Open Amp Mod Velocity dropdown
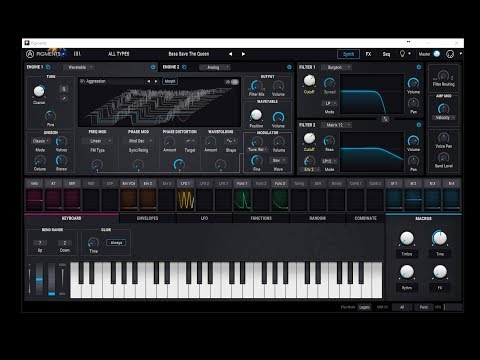This screenshot has width=480, height=360. point(444,118)
